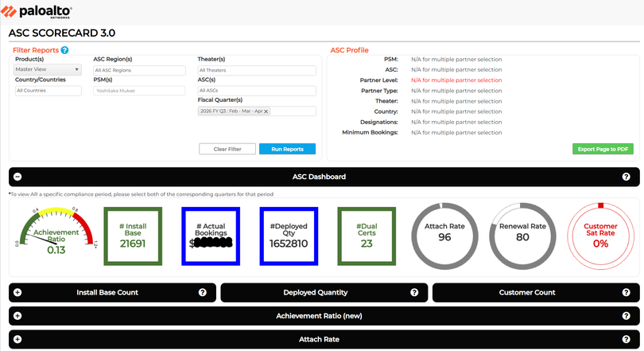644x351 pixels.
Task: Click the Minimum Bookings label
Action: click(370, 132)
